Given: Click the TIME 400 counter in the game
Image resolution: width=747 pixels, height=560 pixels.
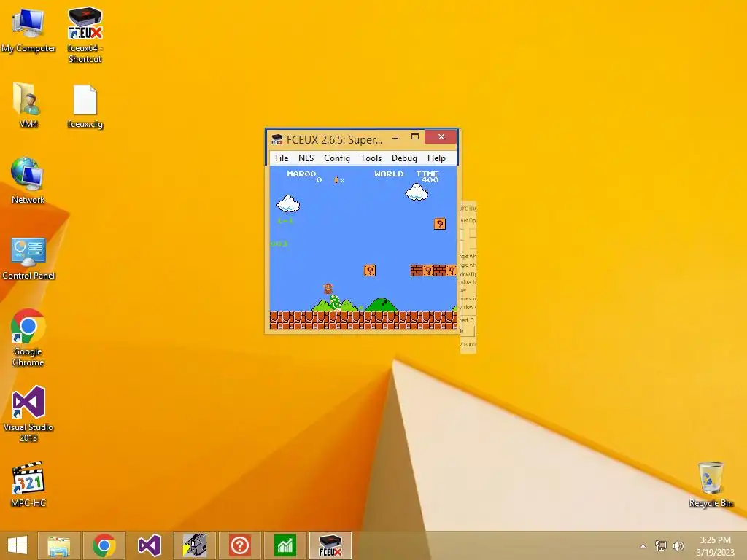Looking at the screenshot, I should (427, 176).
